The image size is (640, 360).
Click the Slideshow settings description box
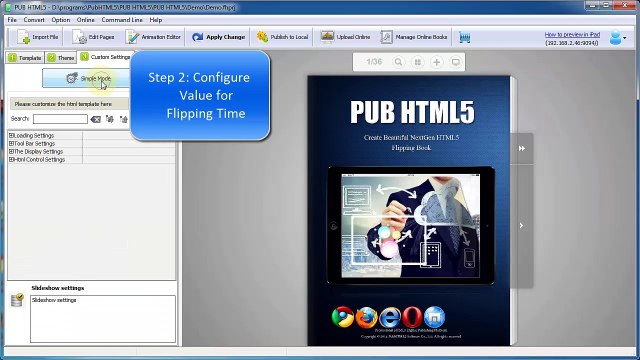(103, 319)
